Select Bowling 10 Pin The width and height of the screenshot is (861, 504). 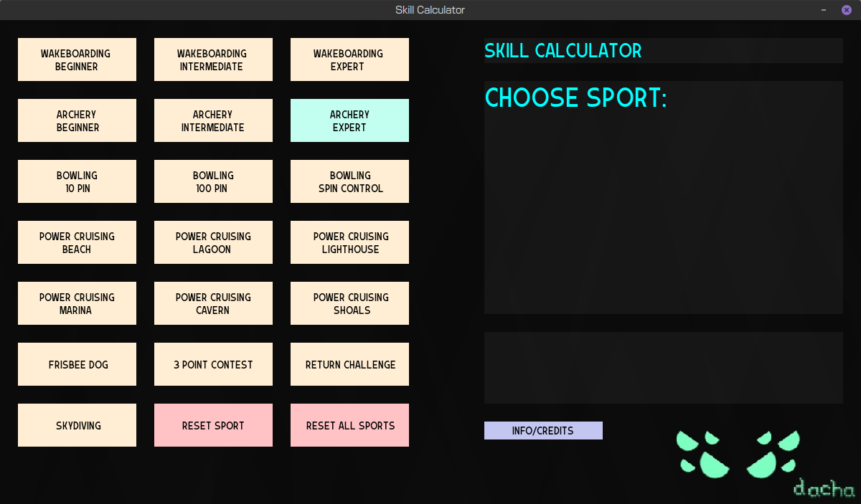pos(77,181)
